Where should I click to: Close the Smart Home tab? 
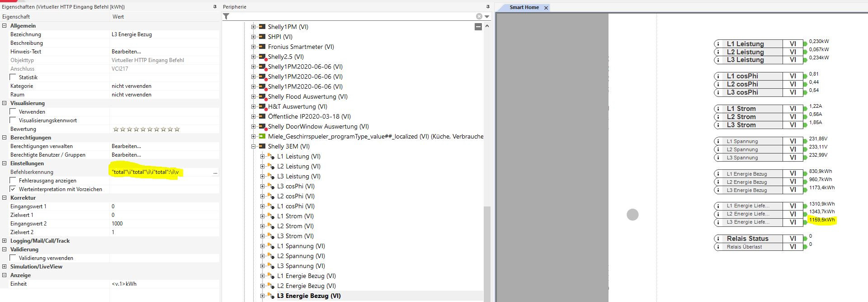(546, 8)
